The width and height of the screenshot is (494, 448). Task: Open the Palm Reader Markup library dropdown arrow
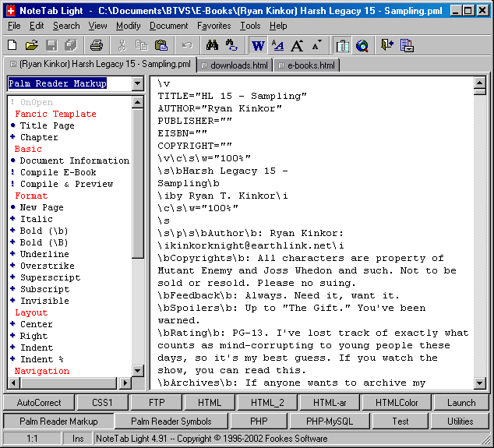[x=137, y=83]
